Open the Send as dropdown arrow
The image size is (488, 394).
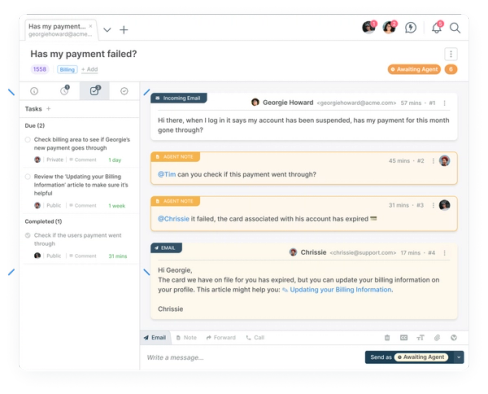click(x=459, y=357)
